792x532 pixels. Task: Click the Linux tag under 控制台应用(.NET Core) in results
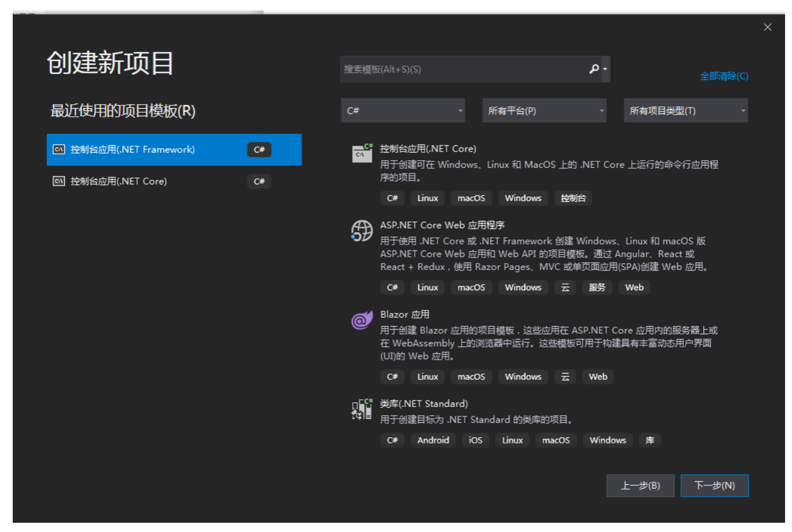click(428, 198)
